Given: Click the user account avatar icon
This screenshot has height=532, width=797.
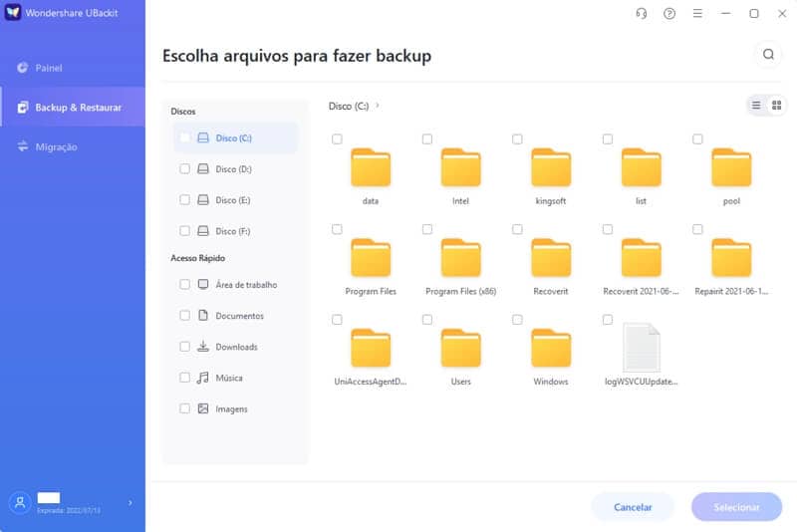Looking at the screenshot, I should pyautogui.click(x=20, y=503).
